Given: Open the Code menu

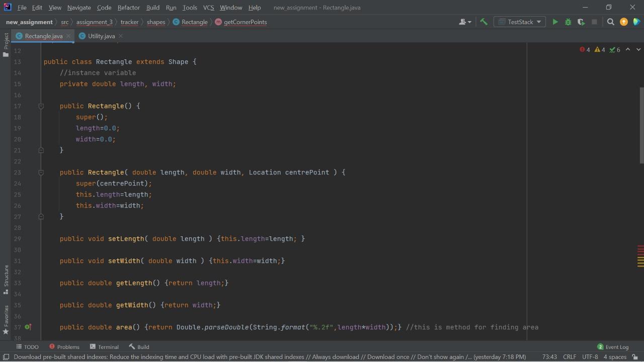Looking at the screenshot, I should pyautogui.click(x=104, y=8).
